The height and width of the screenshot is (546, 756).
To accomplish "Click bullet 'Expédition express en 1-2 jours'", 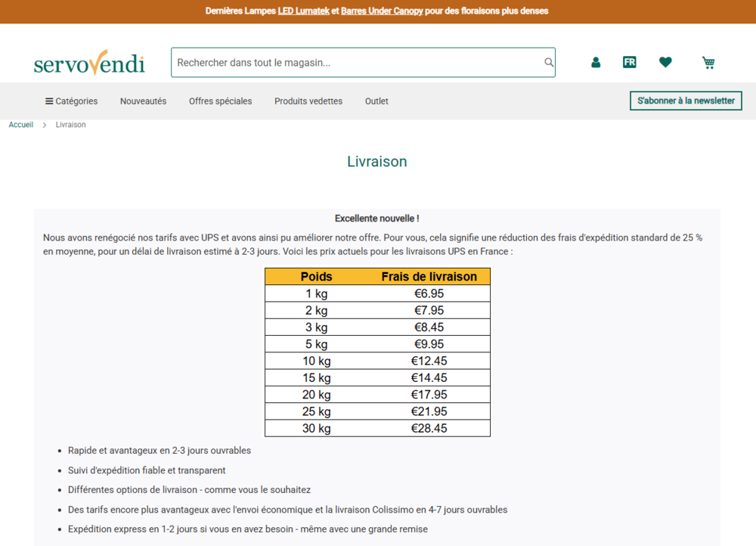I will click(248, 529).
